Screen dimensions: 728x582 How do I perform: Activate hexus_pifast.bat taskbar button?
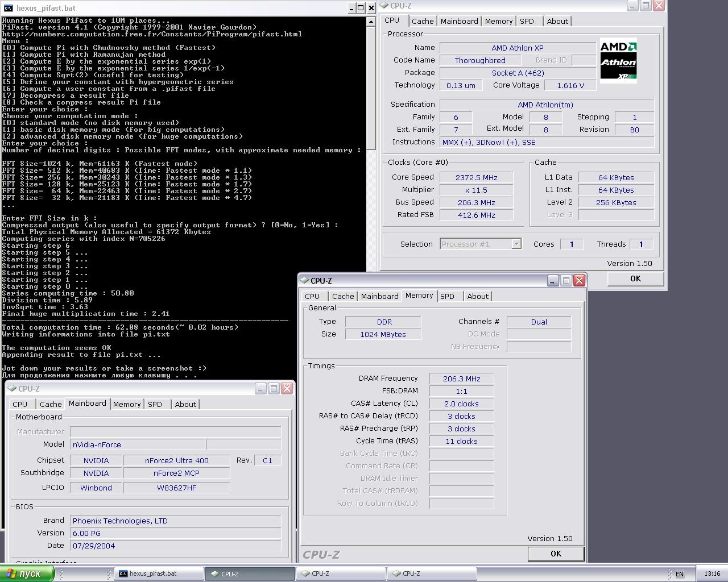(159, 573)
